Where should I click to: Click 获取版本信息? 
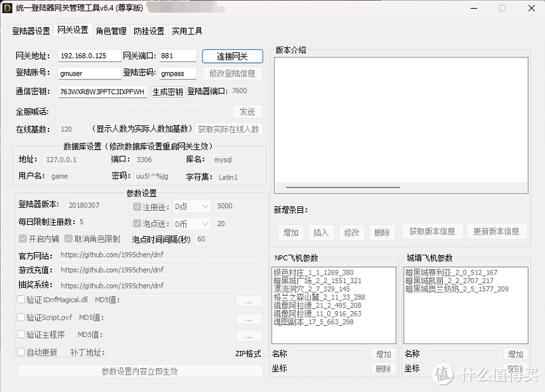coord(432,233)
